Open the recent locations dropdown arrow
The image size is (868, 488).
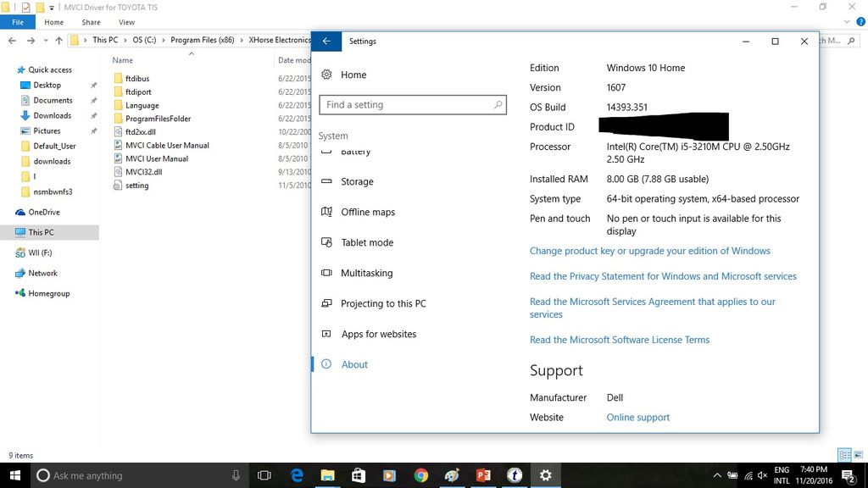click(45, 40)
